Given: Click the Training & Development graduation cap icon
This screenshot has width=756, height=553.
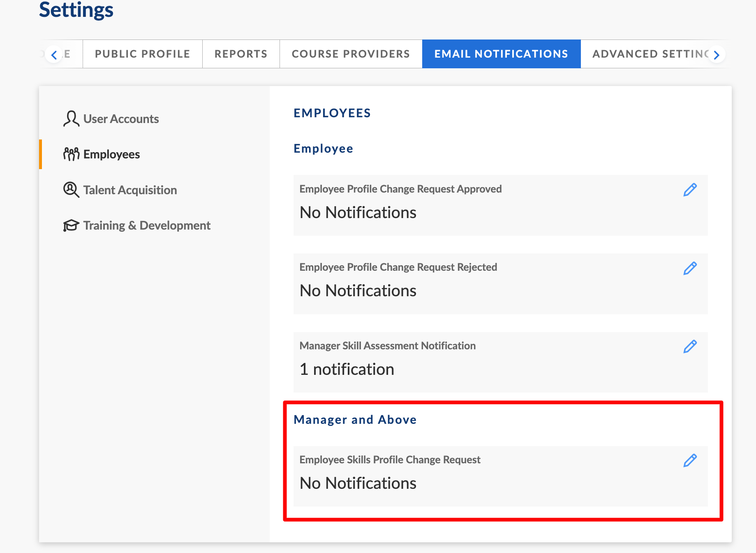Looking at the screenshot, I should 71,225.
